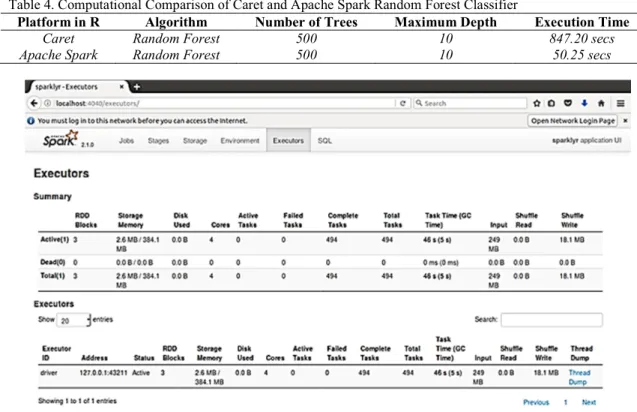Click the info icon in notification bar
This screenshot has width=637, height=412.
pyautogui.click(x=30, y=121)
